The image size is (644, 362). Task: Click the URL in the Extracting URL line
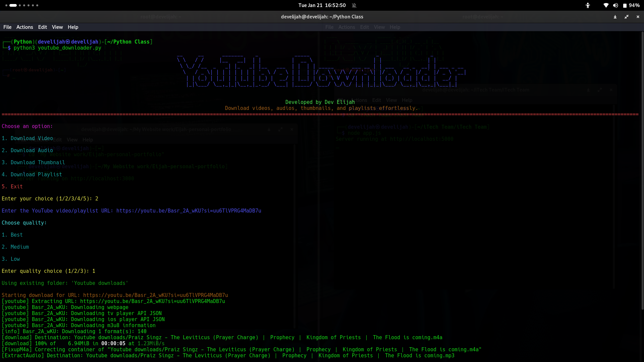coord(153,301)
